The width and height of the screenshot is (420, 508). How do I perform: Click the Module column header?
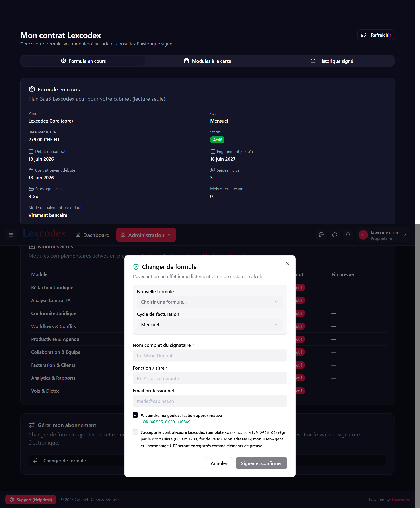(39, 274)
